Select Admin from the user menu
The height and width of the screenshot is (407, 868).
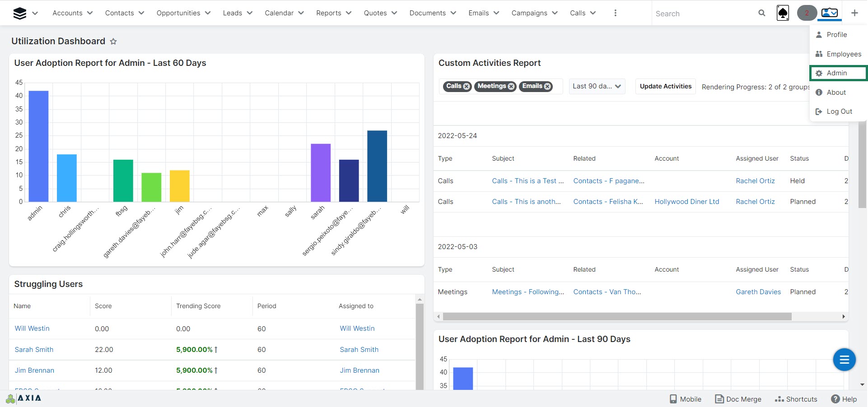pos(836,73)
